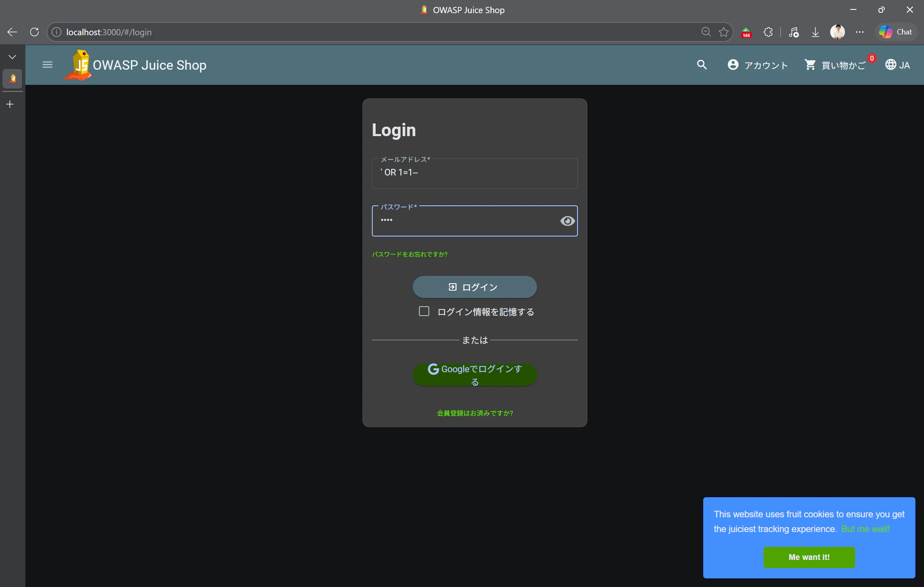Click the address bar URL localhost:3000/#/login
This screenshot has width=924, height=587.
pyautogui.click(x=109, y=32)
